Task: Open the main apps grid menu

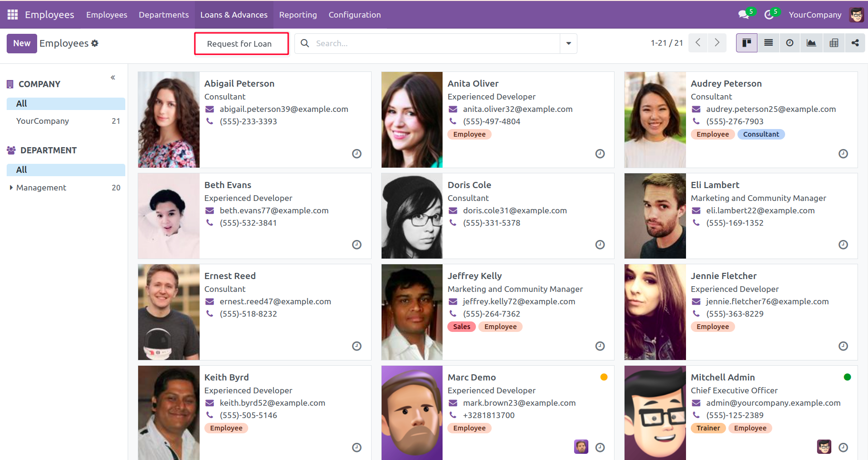Action: click(x=12, y=15)
